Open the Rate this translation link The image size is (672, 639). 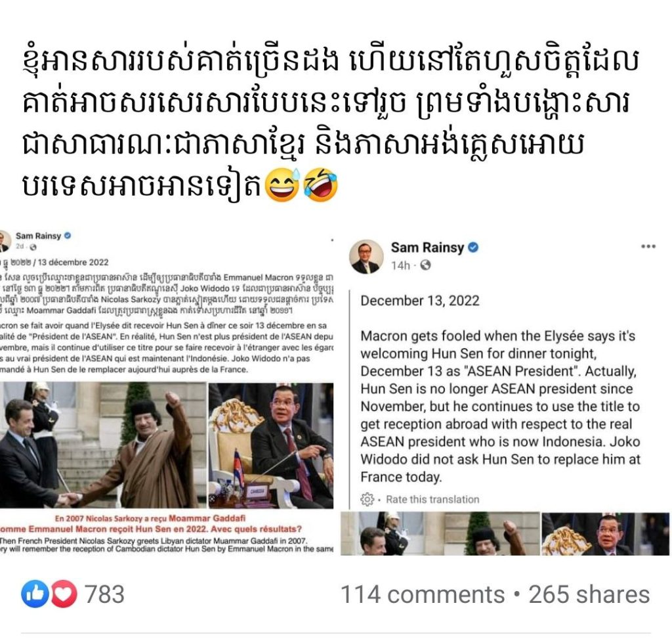[432, 500]
